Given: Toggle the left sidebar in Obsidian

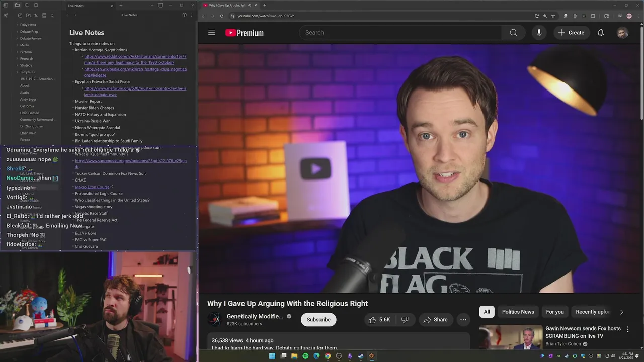Looking at the screenshot, I should tap(6, 5).
